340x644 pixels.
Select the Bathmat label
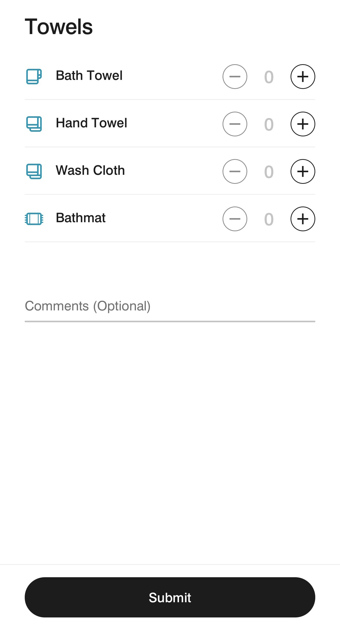81,218
